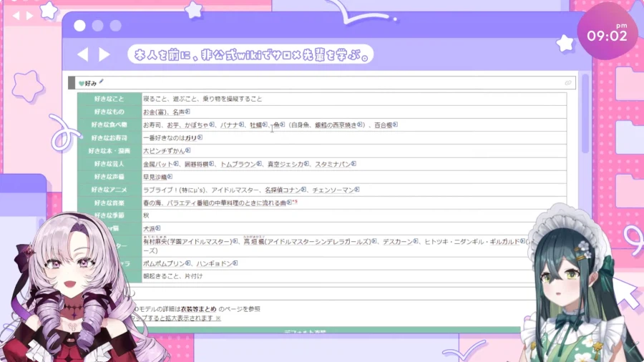Screen dimensions: 644x362
Task: Click the right forward arrow in window header
Action: coord(104,54)
